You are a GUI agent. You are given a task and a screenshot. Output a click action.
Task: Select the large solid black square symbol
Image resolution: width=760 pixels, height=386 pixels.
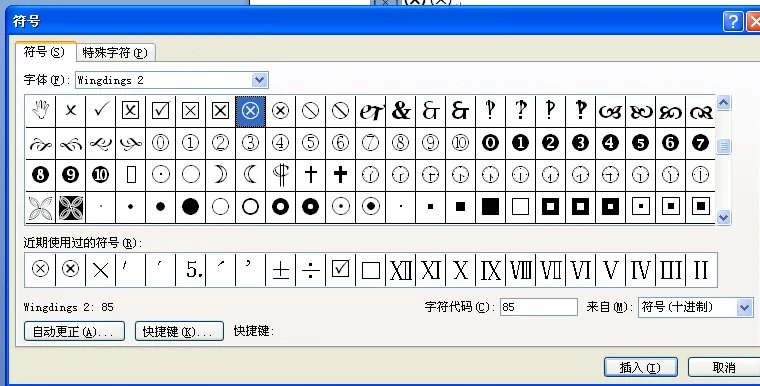pos(491,207)
